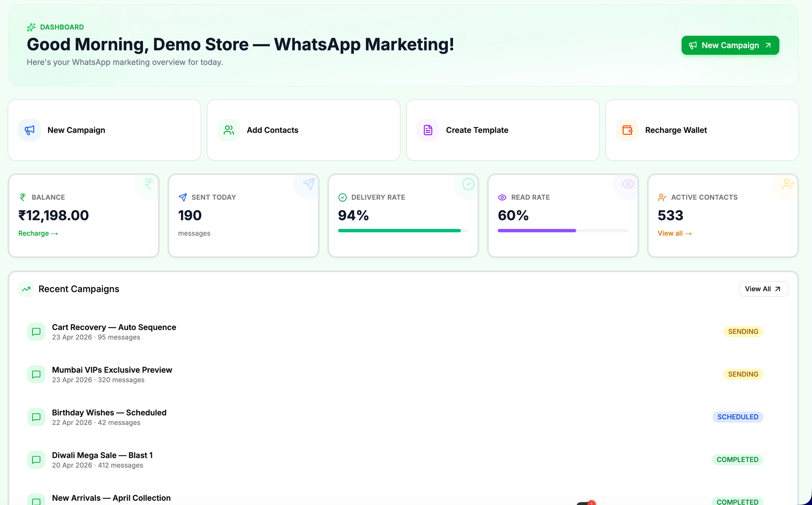Click the COMPLETED badge on Diwali Mega Sale row

click(737, 459)
